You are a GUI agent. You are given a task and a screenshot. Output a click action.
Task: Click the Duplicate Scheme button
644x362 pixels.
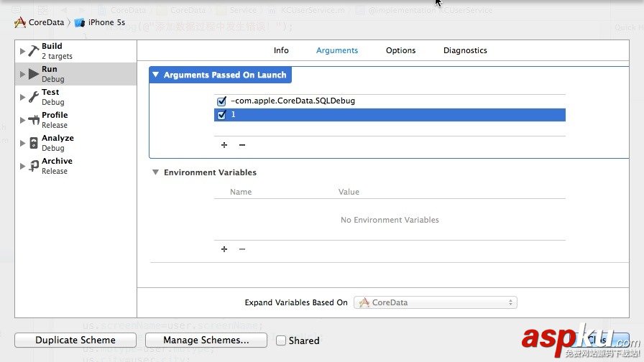tap(75, 340)
